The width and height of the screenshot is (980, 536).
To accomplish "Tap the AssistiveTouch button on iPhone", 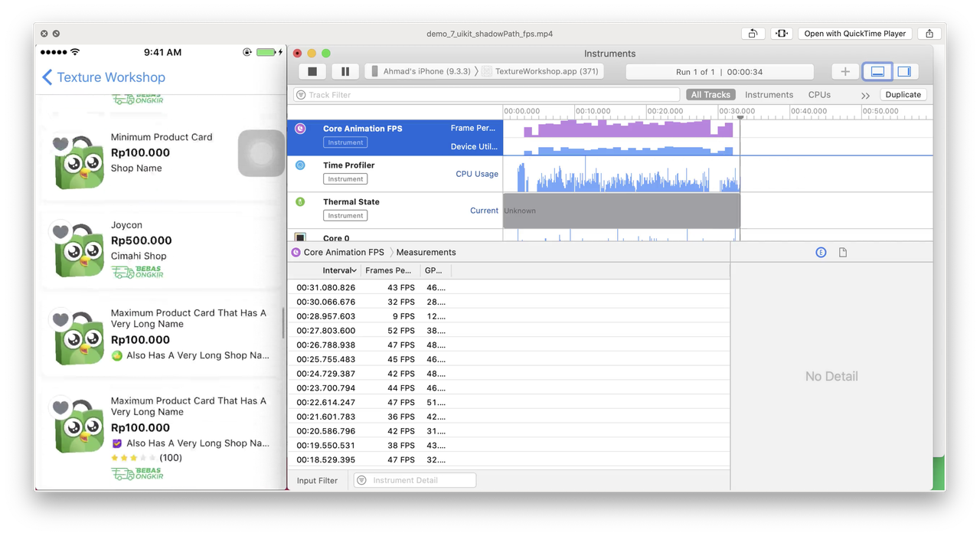I will click(261, 153).
